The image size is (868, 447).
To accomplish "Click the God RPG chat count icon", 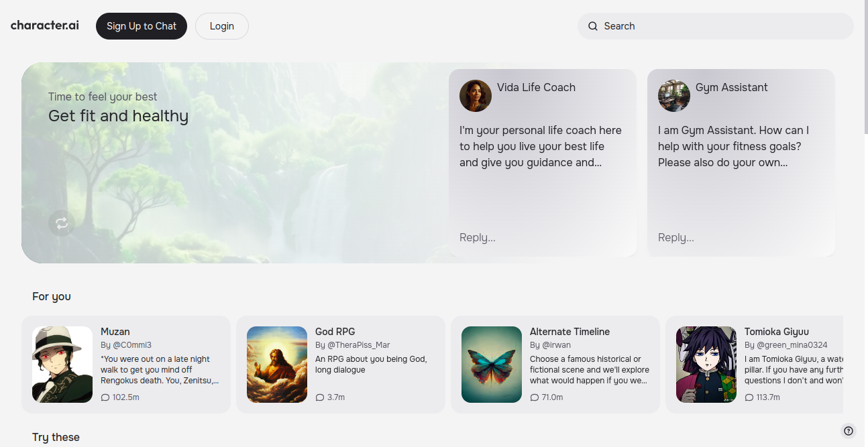I will pos(320,397).
